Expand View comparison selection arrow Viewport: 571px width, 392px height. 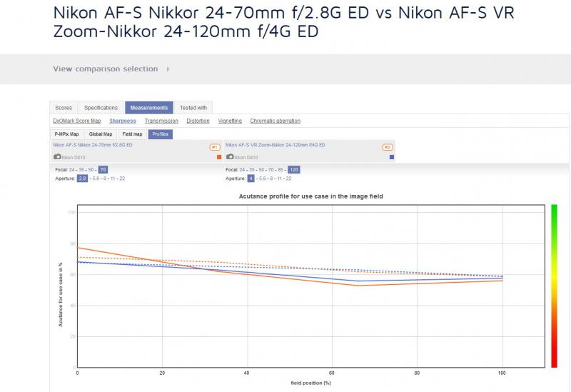coord(168,69)
